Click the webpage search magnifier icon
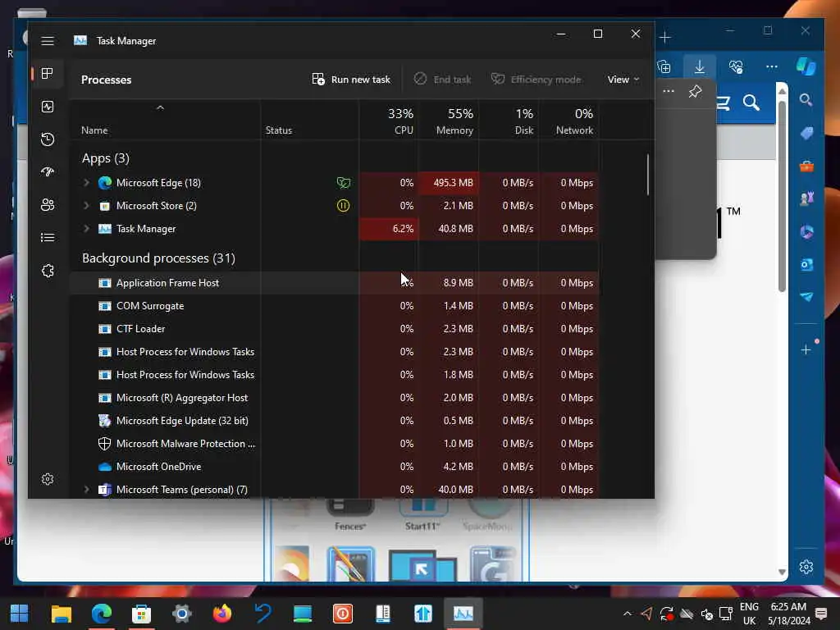Viewport: 840px width, 630px height. coord(751,103)
